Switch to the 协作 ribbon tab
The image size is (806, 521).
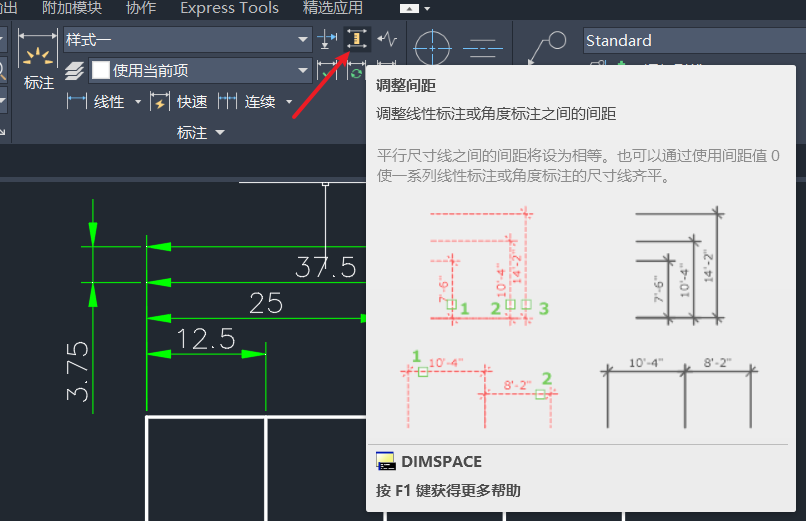[x=141, y=8]
